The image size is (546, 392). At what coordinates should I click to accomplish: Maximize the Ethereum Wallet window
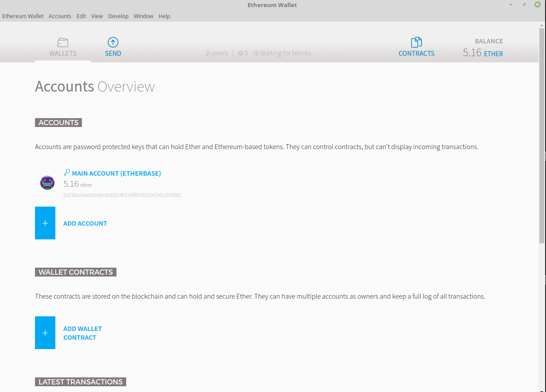pyautogui.click(x=525, y=5)
